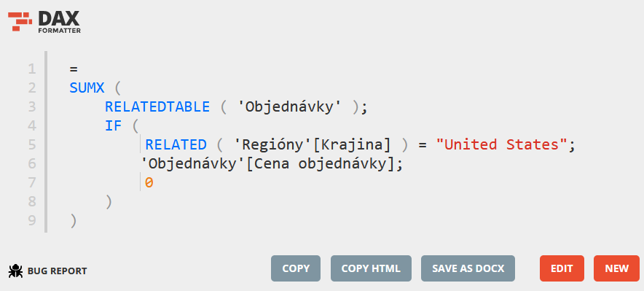Click line number 9 in gutter
Viewport: 644px width, 291px height.
(32, 221)
